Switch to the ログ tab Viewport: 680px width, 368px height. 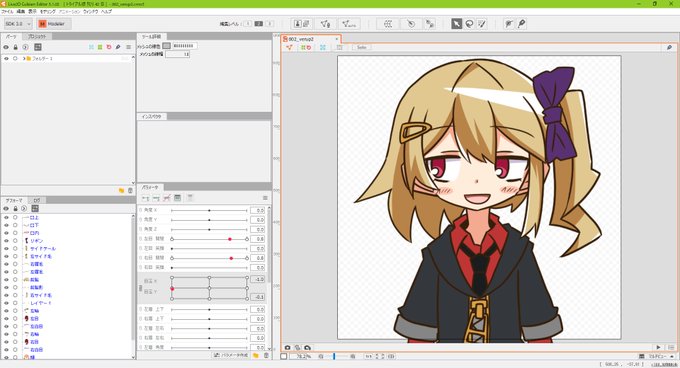(37, 200)
